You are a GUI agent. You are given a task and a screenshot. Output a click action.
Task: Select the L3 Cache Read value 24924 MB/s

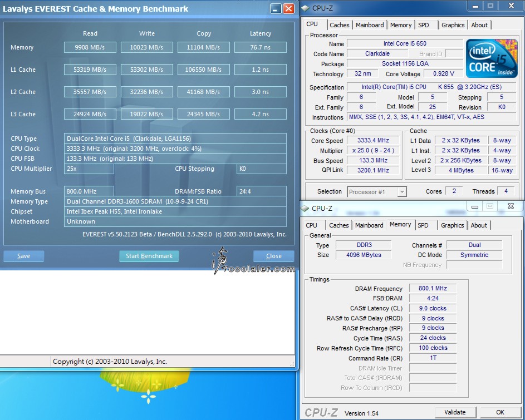click(90, 114)
